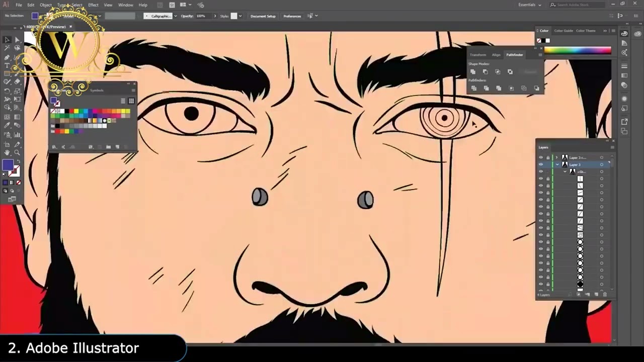Pick the Zoom tool magnifier
This screenshot has height=362, width=644.
[x=17, y=152]
